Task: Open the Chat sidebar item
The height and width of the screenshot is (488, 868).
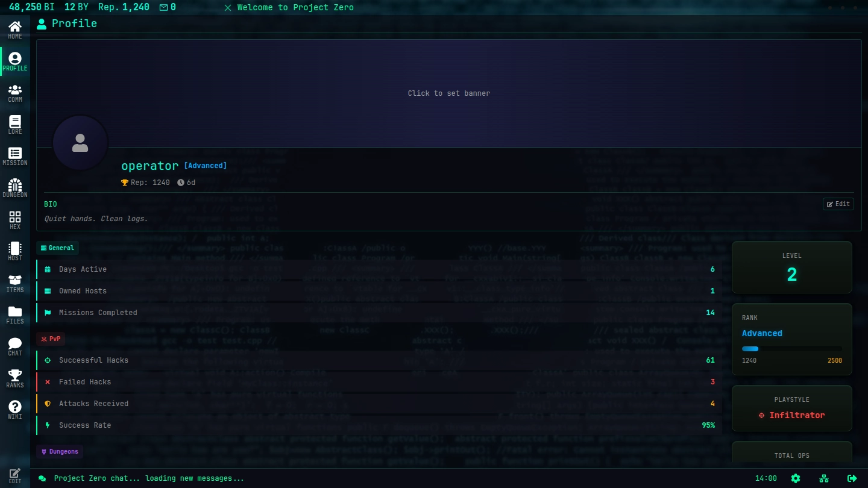Action: pyautogui.click(x=15, y=346)
